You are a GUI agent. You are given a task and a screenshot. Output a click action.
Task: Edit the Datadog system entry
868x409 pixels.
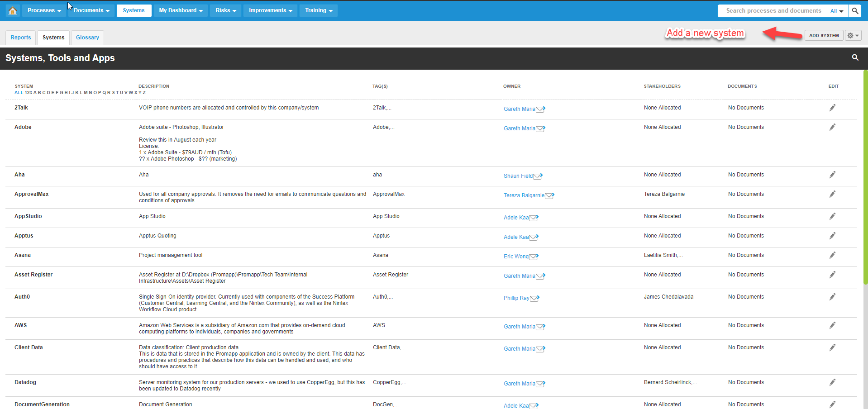coord(832,382)
